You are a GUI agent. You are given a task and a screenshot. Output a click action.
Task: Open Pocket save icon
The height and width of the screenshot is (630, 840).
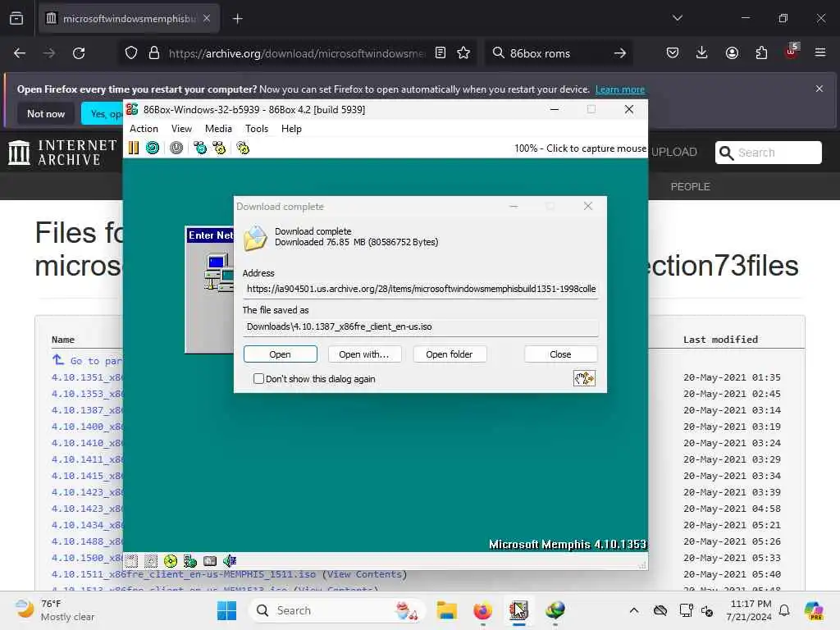click(673, 52)
